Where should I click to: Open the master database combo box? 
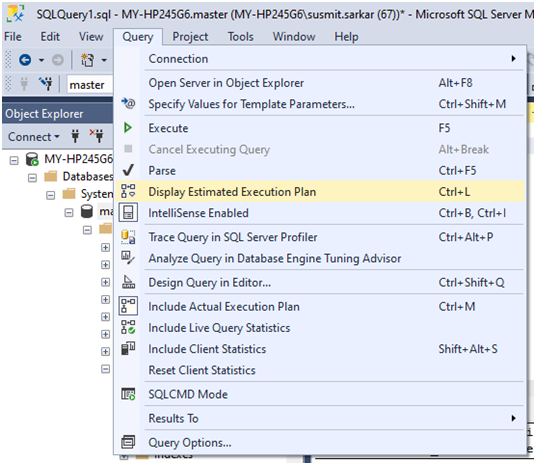(x=90, y=84)
